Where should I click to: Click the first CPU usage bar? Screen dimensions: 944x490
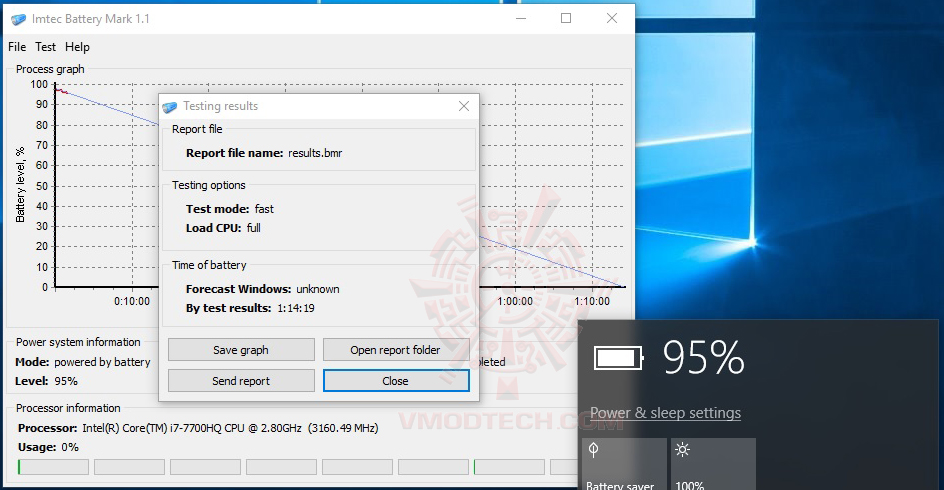(54, 467)
